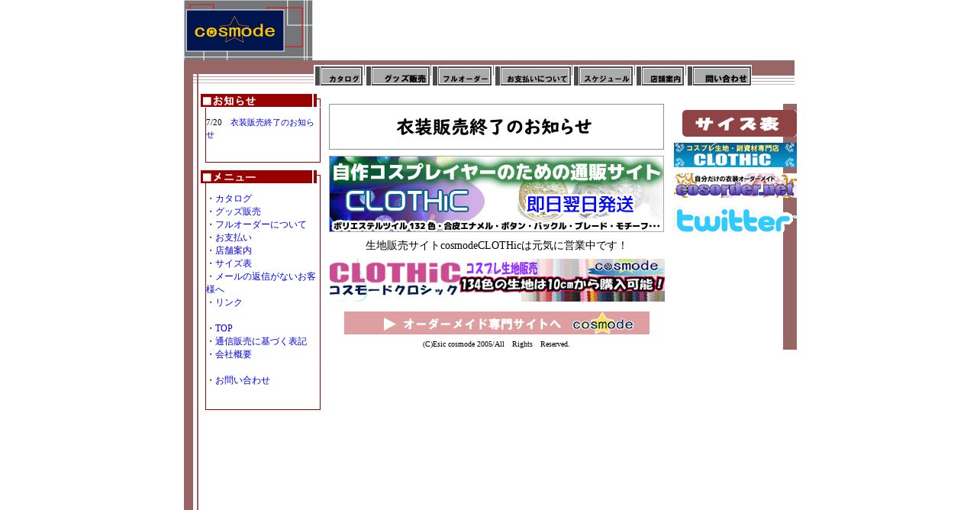Open the カタログ nav button
This screenshot has height=510, width=980.
click(340, 76)
